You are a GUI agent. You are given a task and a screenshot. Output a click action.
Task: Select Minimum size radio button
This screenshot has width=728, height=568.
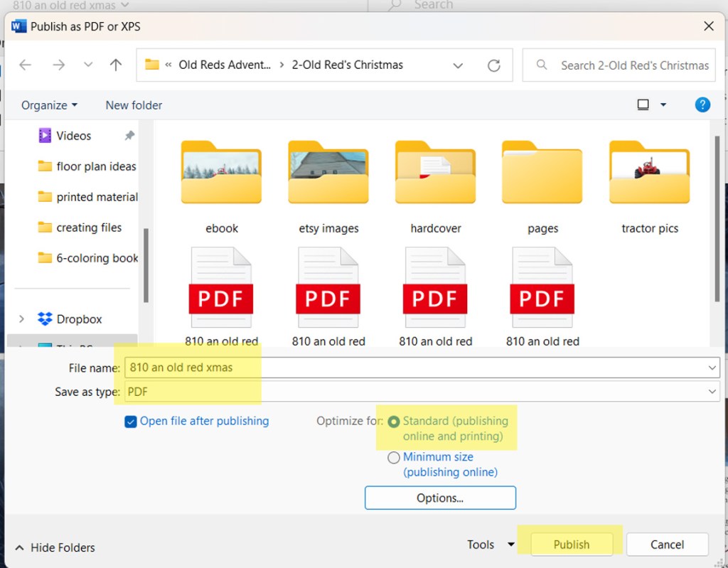394,458
